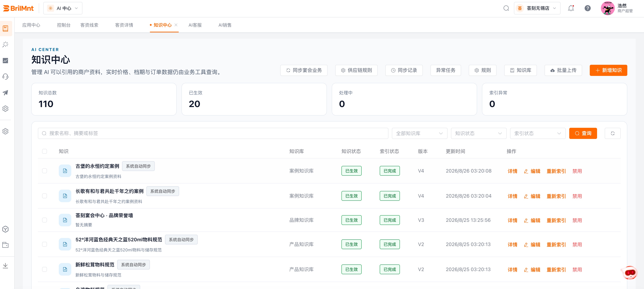
Task: Click 重新索引 for 新鲜松茸物料规范
Action: [x=556, y=270]
